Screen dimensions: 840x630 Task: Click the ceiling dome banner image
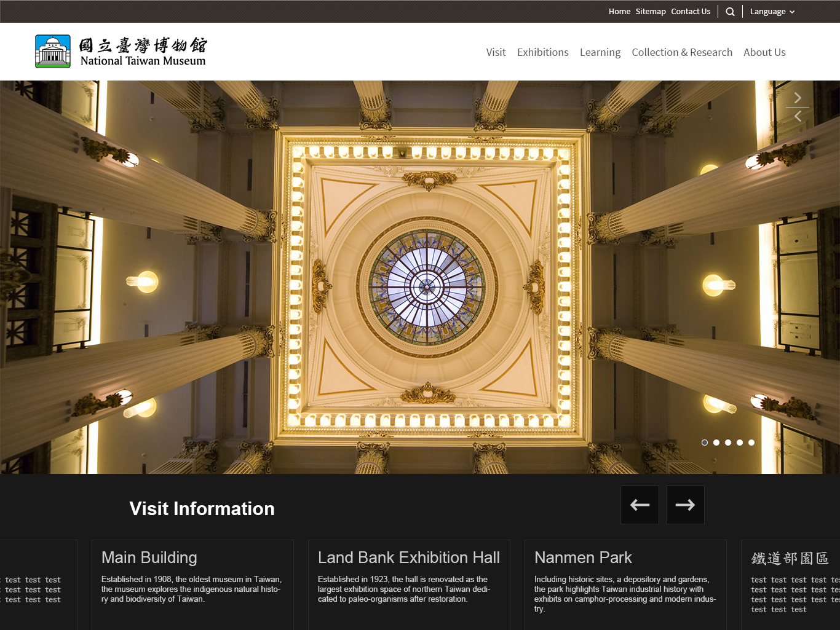[x=420, y=277]
